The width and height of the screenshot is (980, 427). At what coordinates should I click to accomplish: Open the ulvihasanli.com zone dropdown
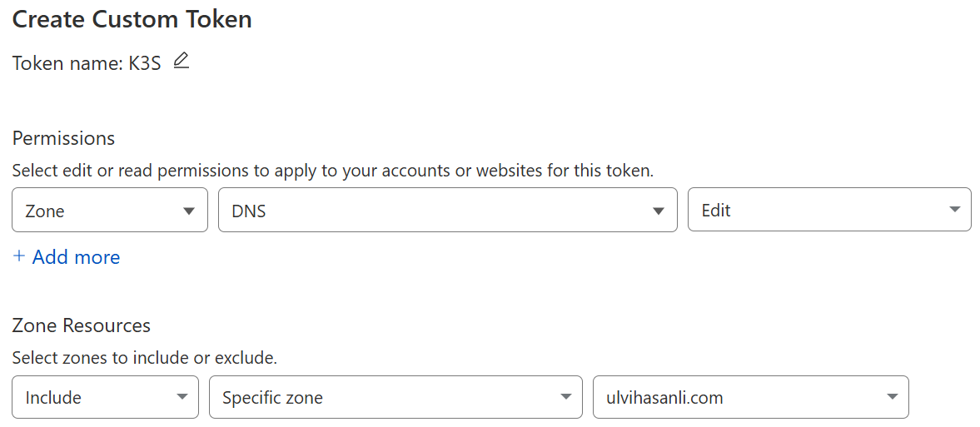[x=751, y=397]
